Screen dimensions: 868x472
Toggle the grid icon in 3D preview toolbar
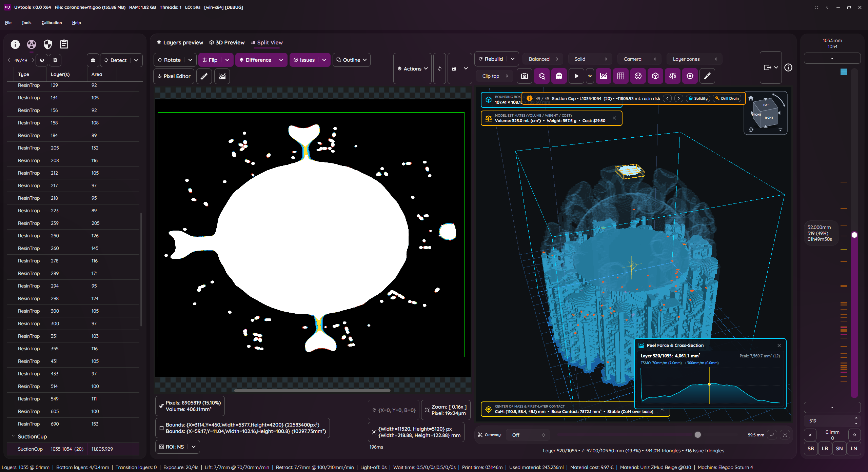(x=620, y=76)
